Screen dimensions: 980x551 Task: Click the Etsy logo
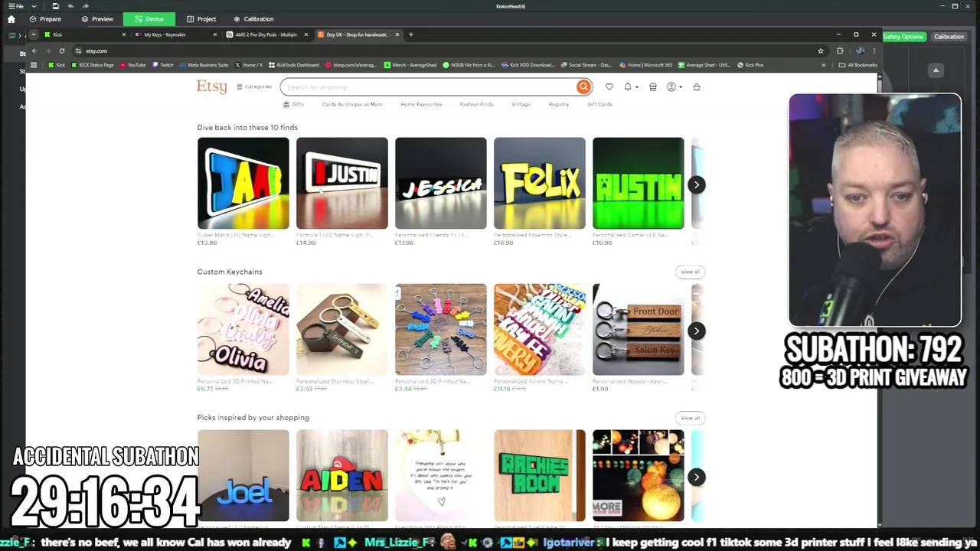pos(211,86)
